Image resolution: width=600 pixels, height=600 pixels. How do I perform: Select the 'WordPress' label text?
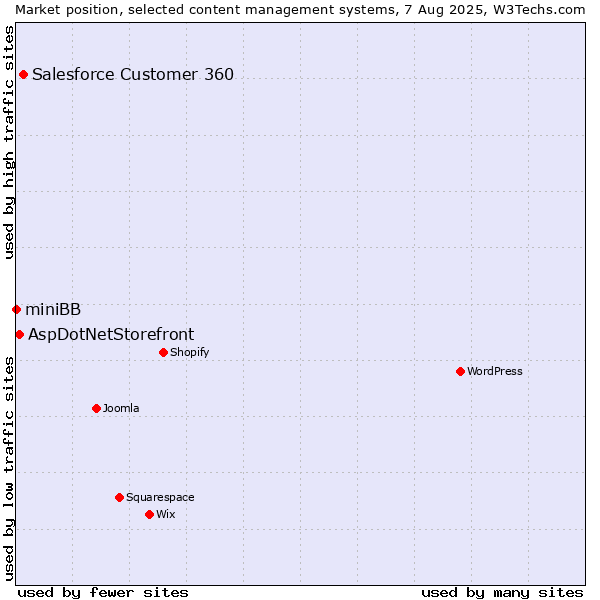click(495, 372)
